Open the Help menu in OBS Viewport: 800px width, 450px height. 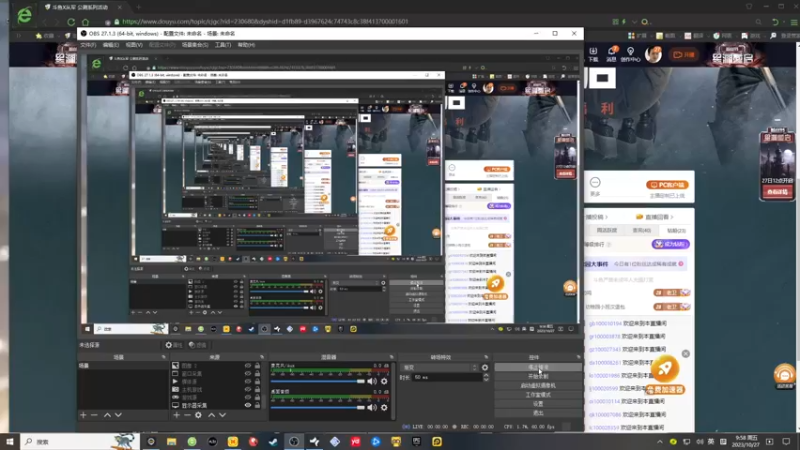point(246,45)
